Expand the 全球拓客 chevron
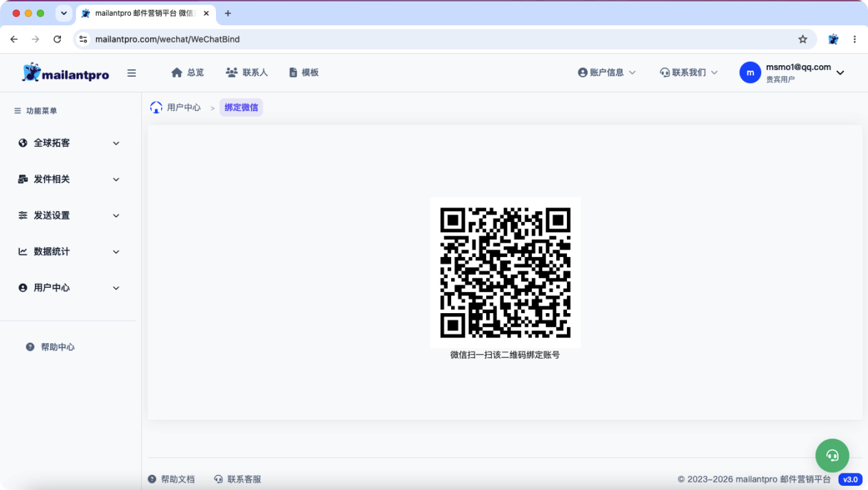The image size is (868, 490). (x=116, y=143)
